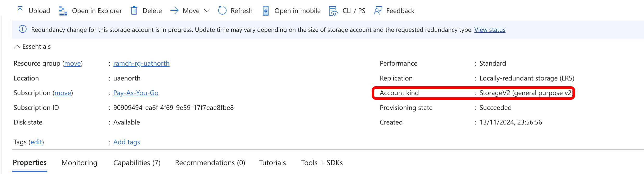644x174 pixels.
Task: Expand the Move dropdown chevron
Action: pyautogui.click(x=207, y=11)
